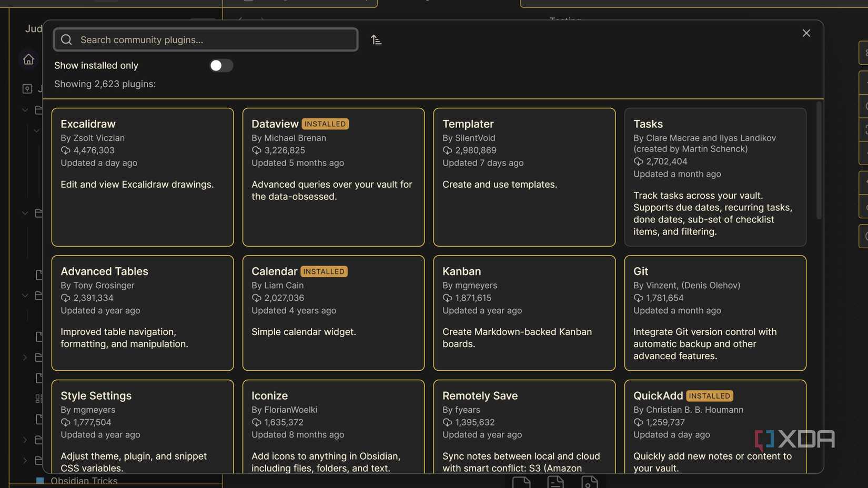The width and height of the screenshot is (868, 488).
Task: Click "Simple calendar widget." description
Action: pos(304,332)
